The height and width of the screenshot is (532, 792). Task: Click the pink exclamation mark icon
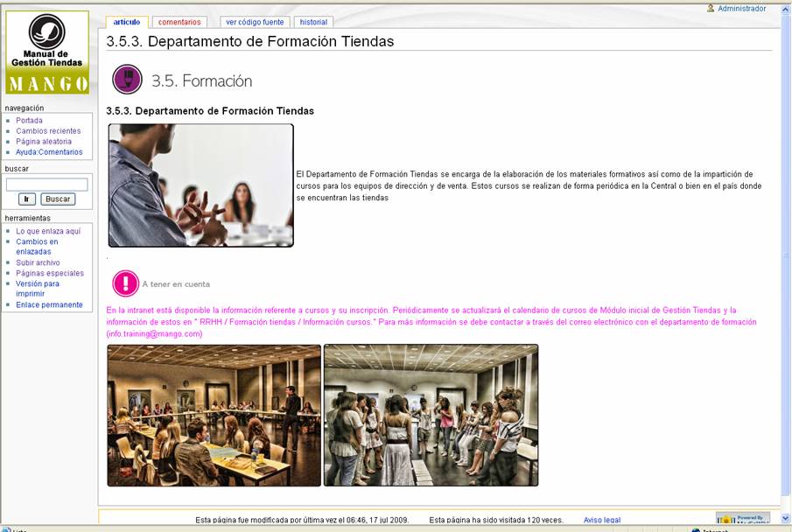click(x=125, y=283)
